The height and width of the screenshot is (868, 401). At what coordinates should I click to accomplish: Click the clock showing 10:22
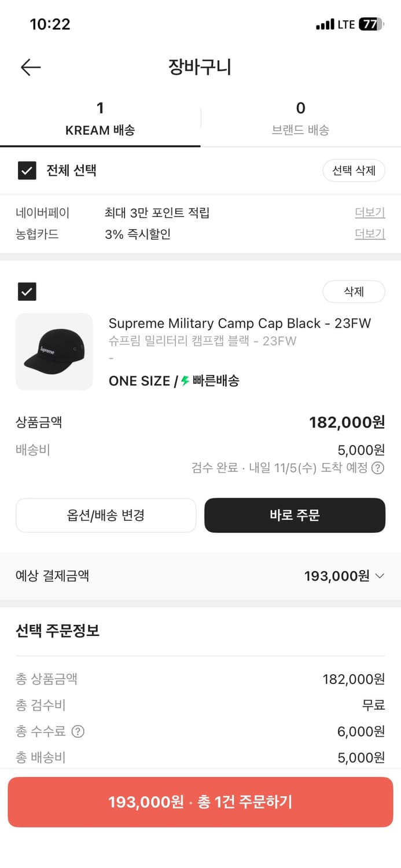coord(50,24)
